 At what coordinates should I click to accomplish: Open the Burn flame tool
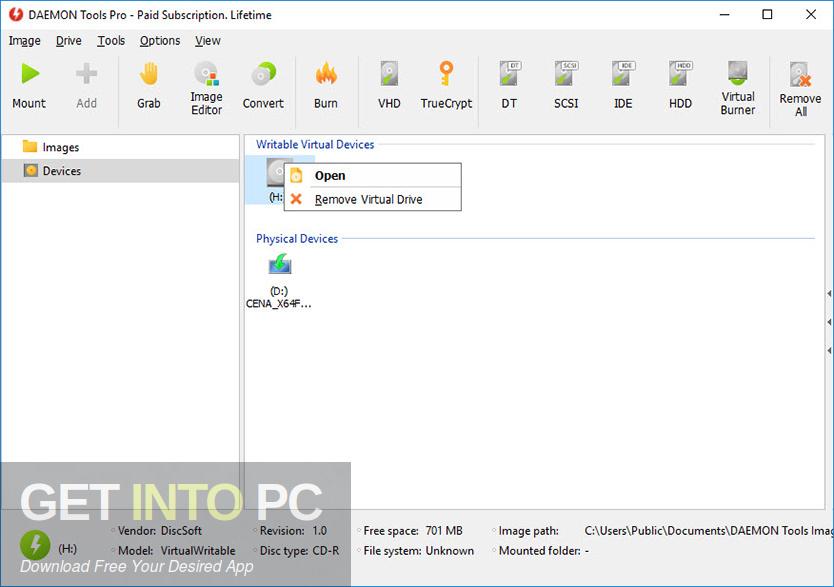(x=326, y=73)
